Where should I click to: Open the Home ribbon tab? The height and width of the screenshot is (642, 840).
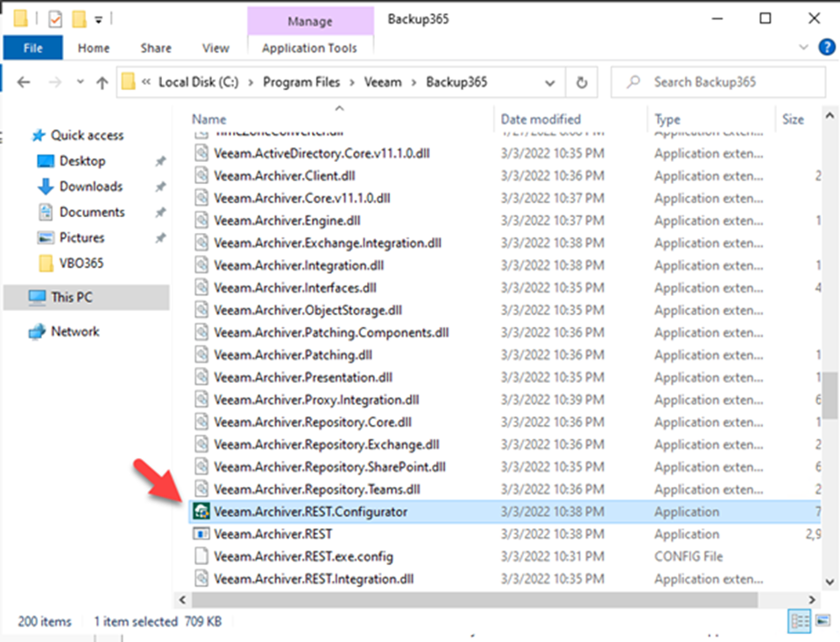(94, 48)
